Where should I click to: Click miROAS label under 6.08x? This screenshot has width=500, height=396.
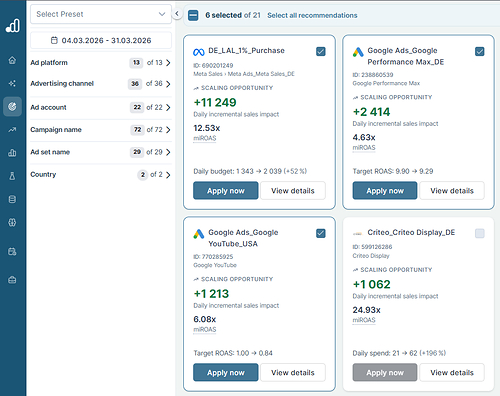tap(205, 330)
